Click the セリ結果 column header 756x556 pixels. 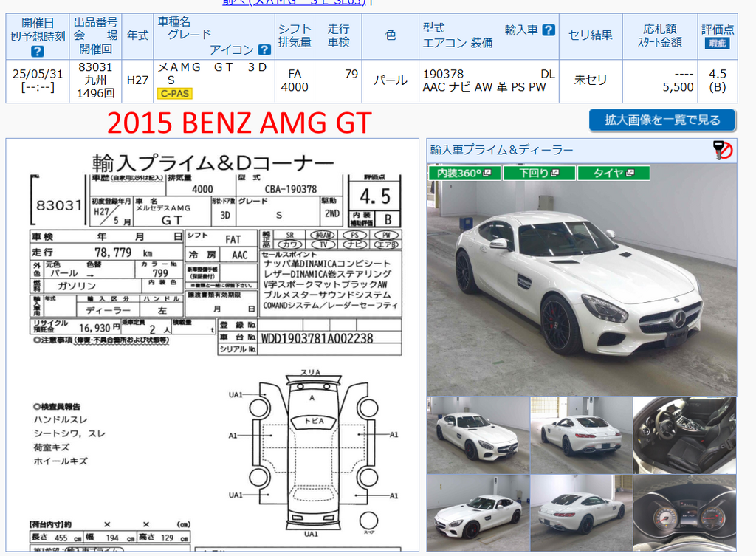[x=591, y=35]
